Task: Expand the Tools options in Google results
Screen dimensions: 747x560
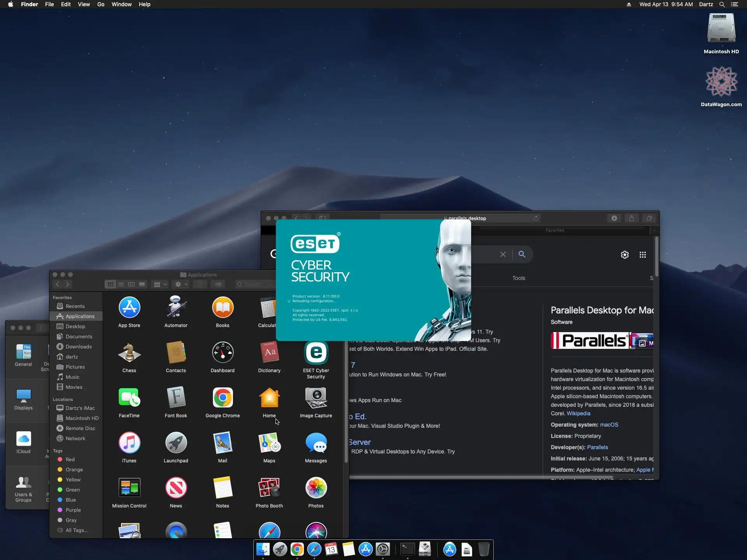Action: [x=519, y=278]
